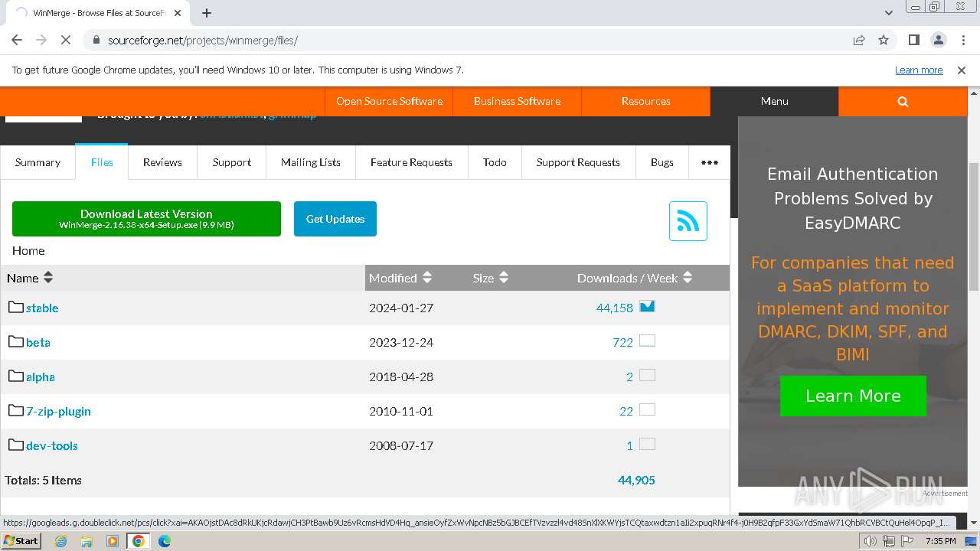This screenshot has width=980, height=551.
Task: Click the Get Updates button
Action: 335,219
